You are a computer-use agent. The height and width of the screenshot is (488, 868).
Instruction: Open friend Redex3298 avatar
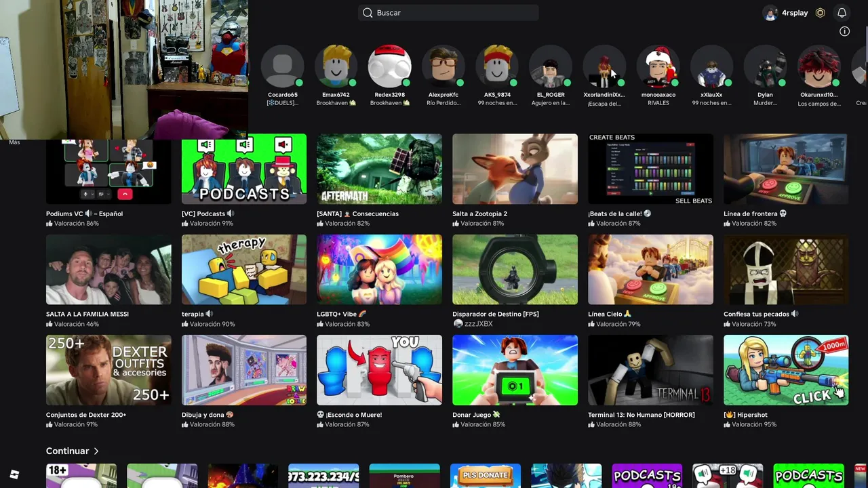(x=389, y=66)
